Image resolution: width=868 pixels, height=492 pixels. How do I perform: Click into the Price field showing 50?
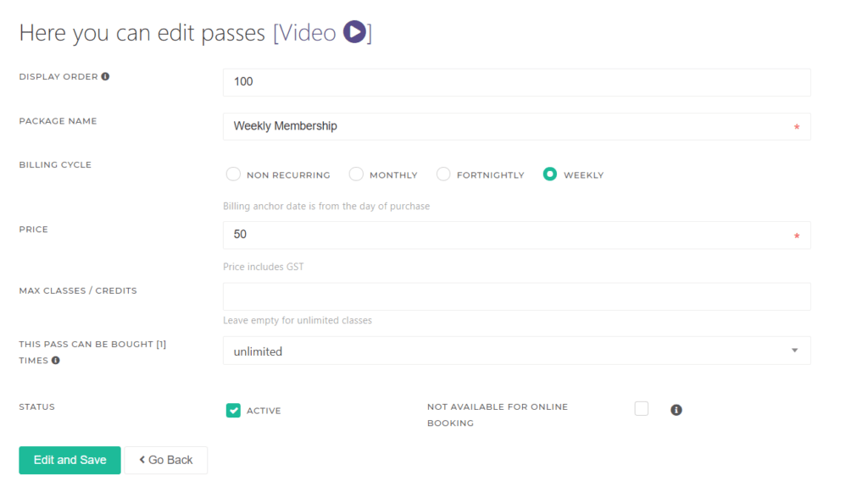coord(509,235)
